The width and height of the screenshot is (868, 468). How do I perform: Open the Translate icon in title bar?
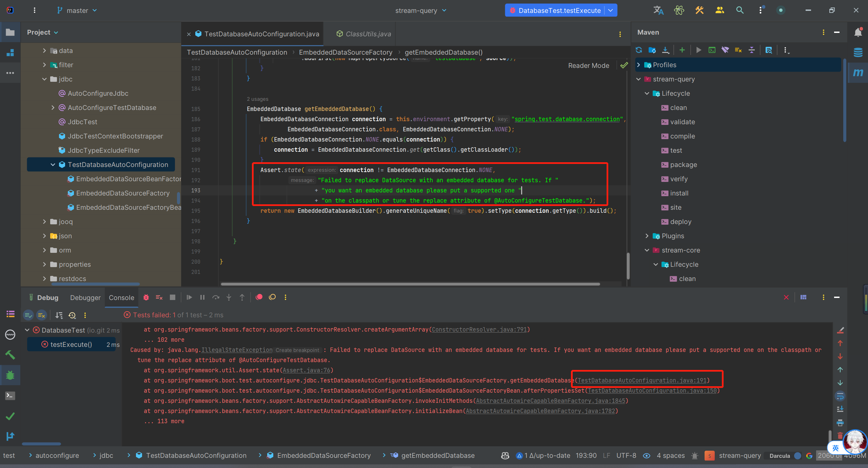coord(658,10)
